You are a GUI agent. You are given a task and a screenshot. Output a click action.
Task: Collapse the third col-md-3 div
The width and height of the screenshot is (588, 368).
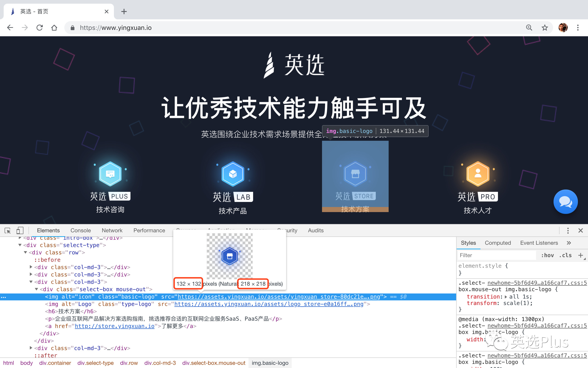point(31,282)
